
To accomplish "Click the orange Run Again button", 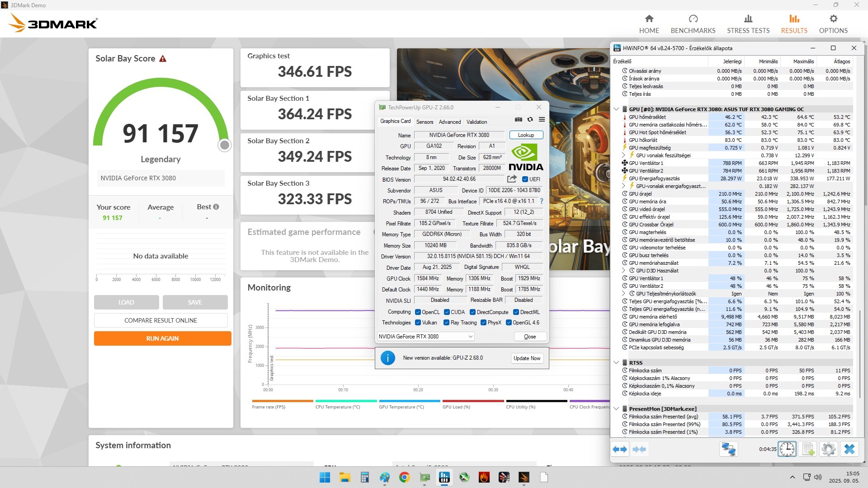I will click(x=162, y=338).
